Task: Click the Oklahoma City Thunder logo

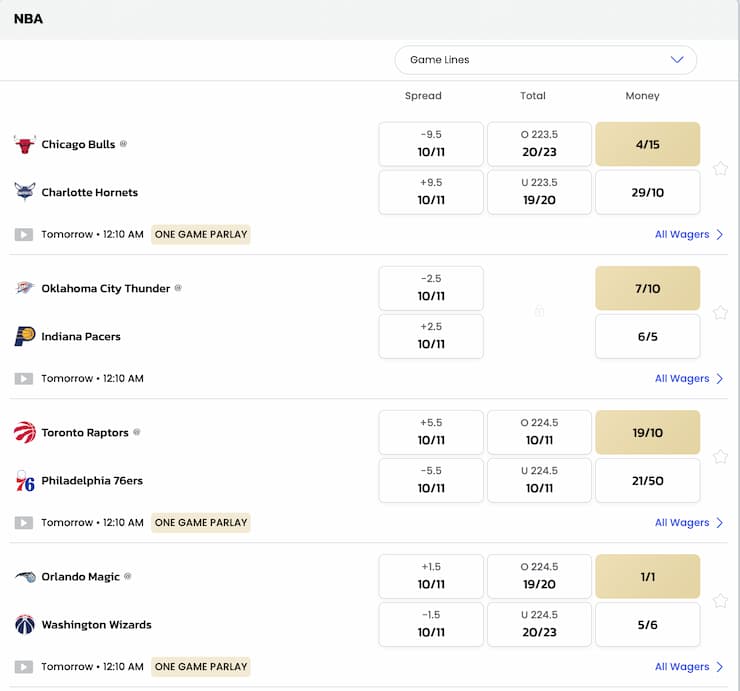Action: [25, 288]
